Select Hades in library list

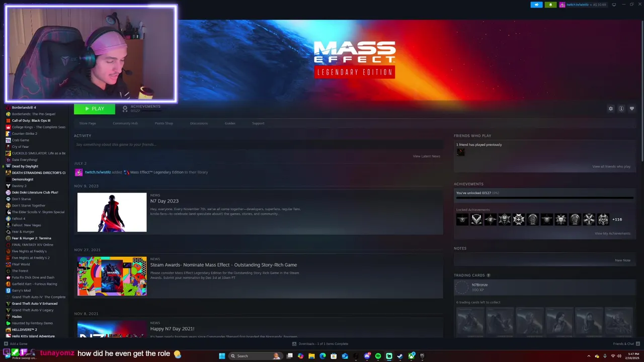coord(17,317)
